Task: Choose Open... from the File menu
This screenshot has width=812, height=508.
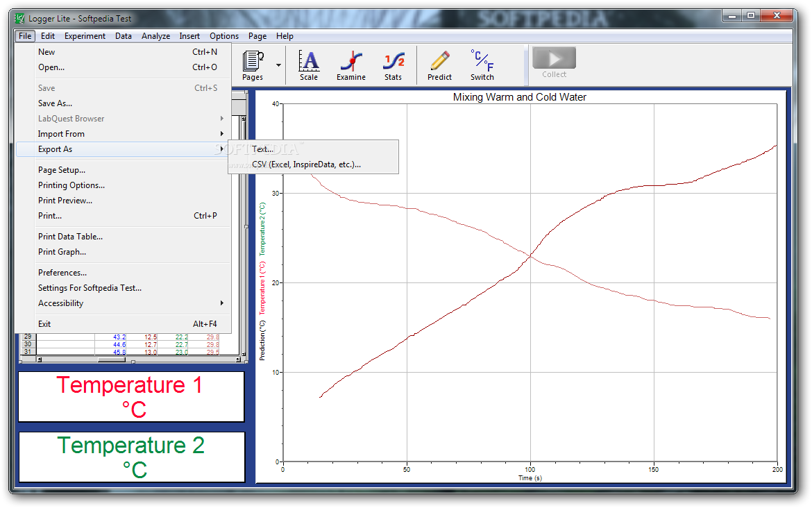Action: 124,67
